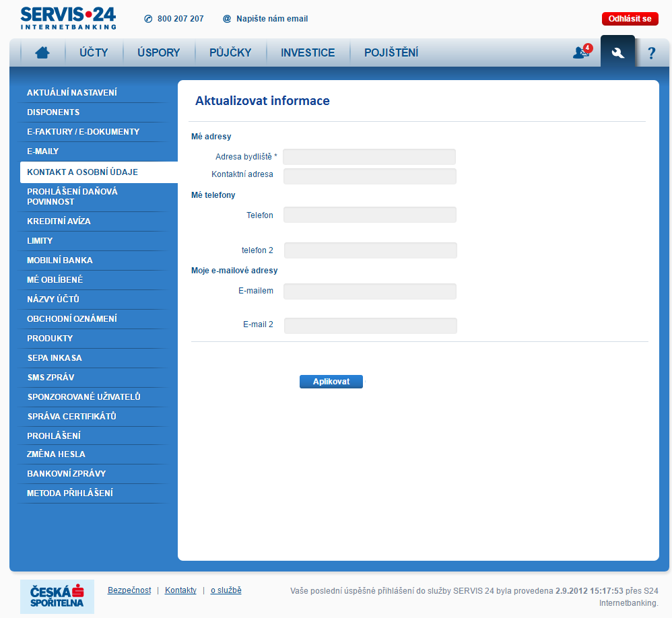This screenshot has width=672, height=622.
Task: Open SMS ZPRÁV sidebar item
Action: point(51,378)
